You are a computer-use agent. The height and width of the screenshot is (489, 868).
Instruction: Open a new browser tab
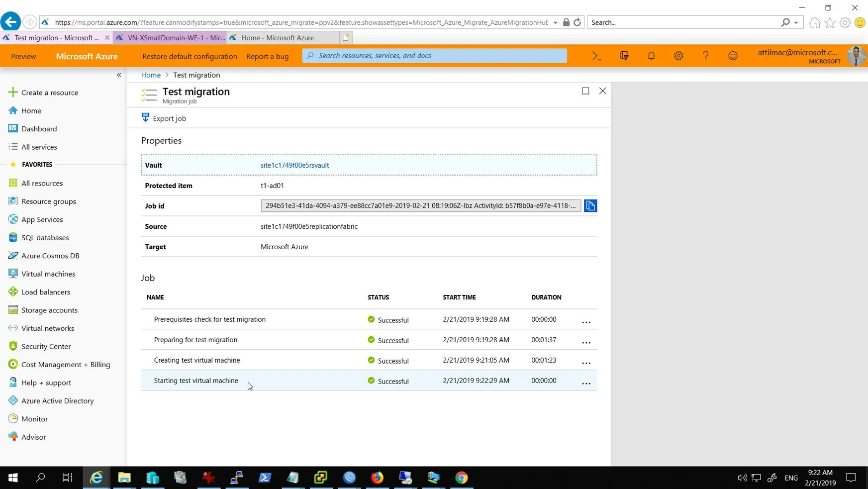click(x=346, y=38)
